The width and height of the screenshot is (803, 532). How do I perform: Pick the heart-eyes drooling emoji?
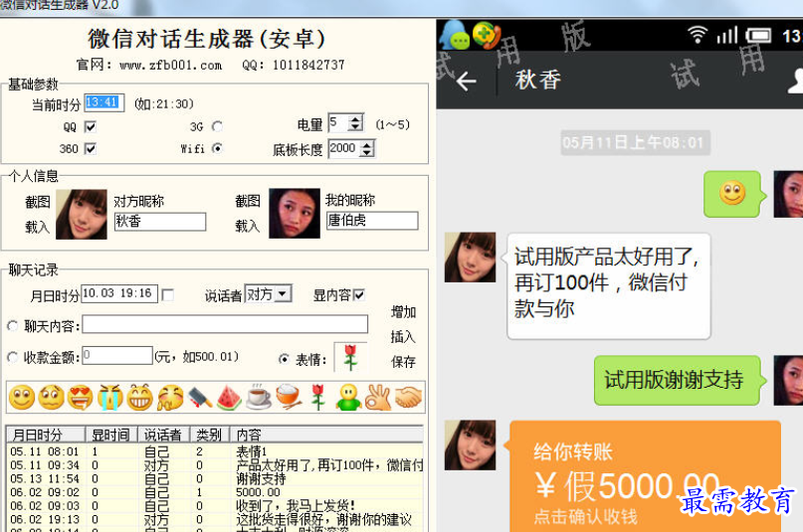point(81,398)
